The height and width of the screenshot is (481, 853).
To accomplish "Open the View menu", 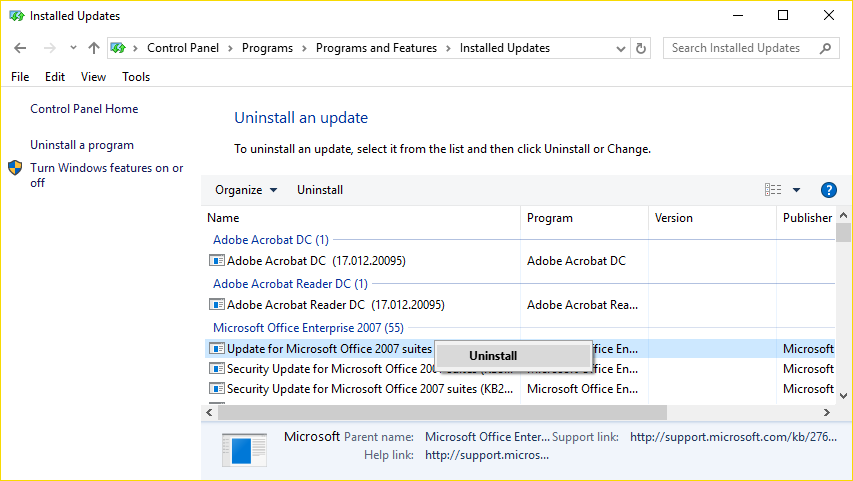I will [93, 77].
